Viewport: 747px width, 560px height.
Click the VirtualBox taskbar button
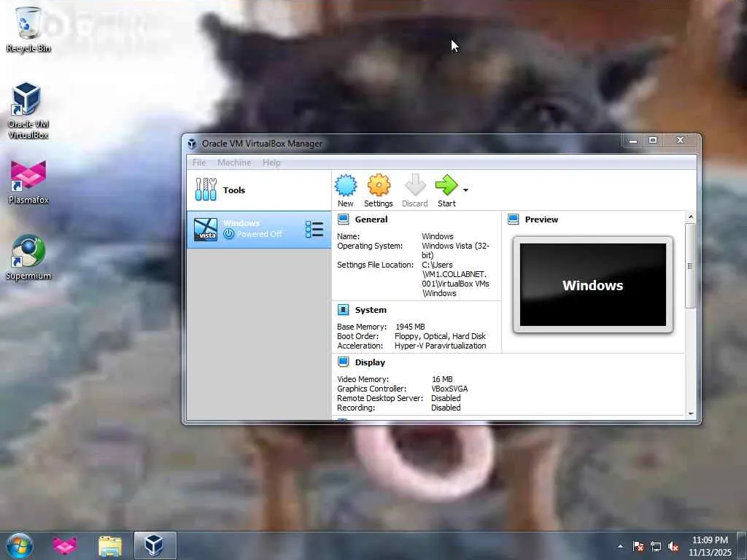click(155, 545)
